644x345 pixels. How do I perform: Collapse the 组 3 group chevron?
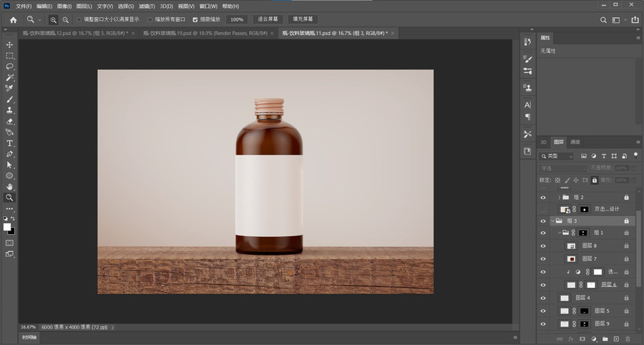coord(553,221)
